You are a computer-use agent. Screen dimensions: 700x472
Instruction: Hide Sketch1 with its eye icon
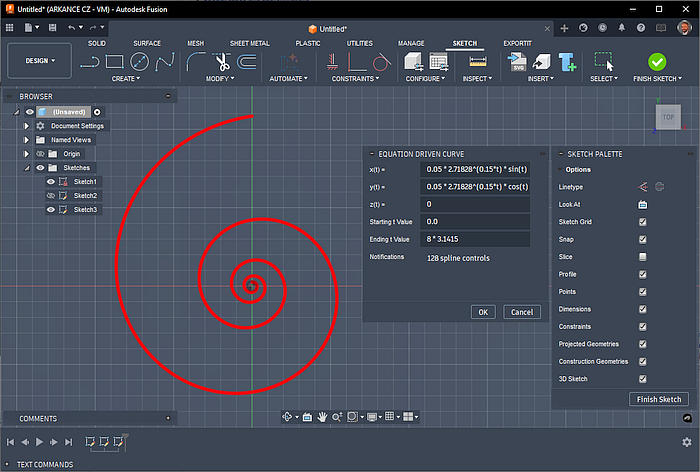tap(50, 182)
